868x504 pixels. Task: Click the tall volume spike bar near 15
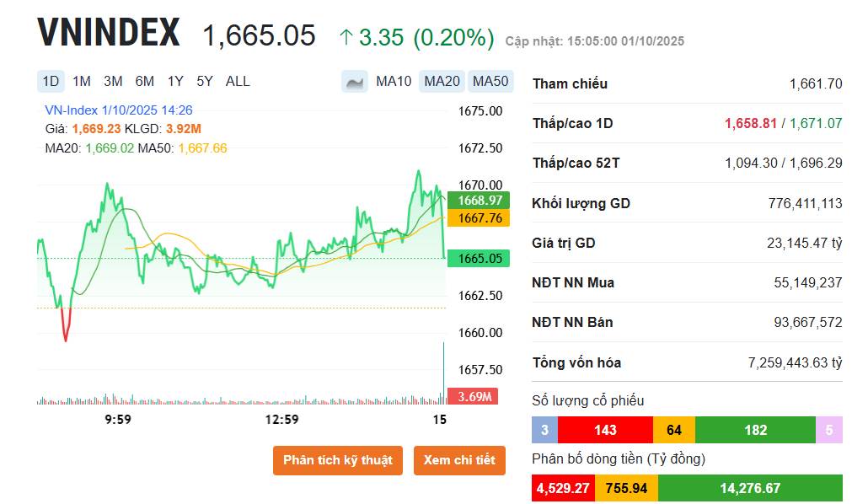pos(444,373)
